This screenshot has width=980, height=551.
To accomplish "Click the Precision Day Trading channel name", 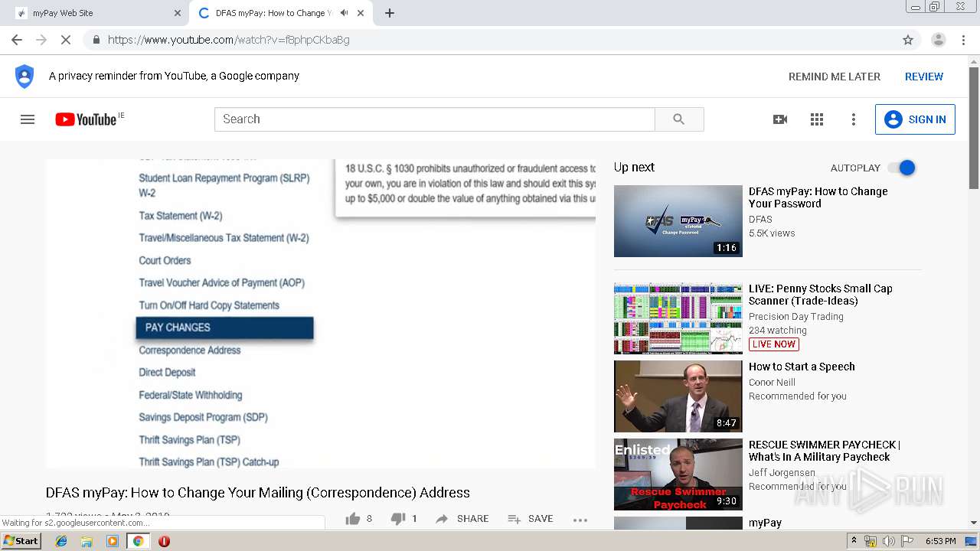I will tap(796, 317).
